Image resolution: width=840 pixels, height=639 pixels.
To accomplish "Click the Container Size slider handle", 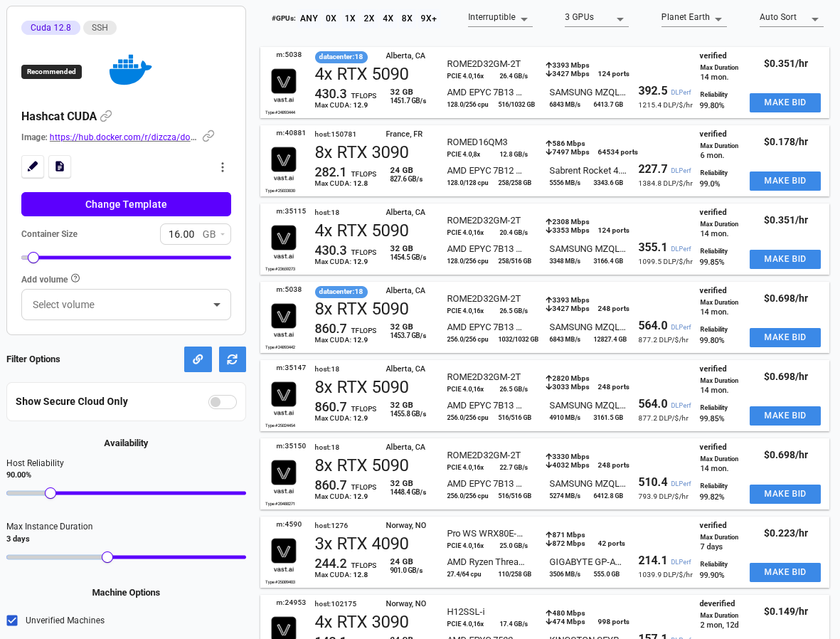I will pyautogui.click(x=33, y=258).
